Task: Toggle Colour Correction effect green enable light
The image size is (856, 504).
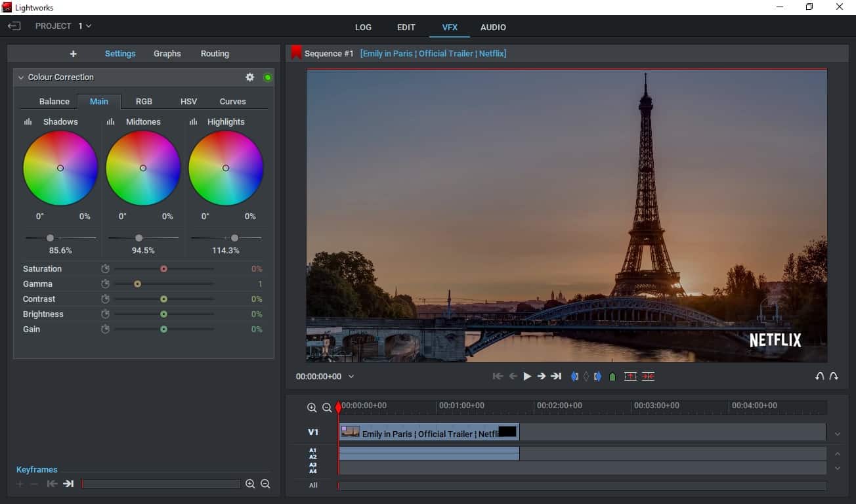Action: 268,77
